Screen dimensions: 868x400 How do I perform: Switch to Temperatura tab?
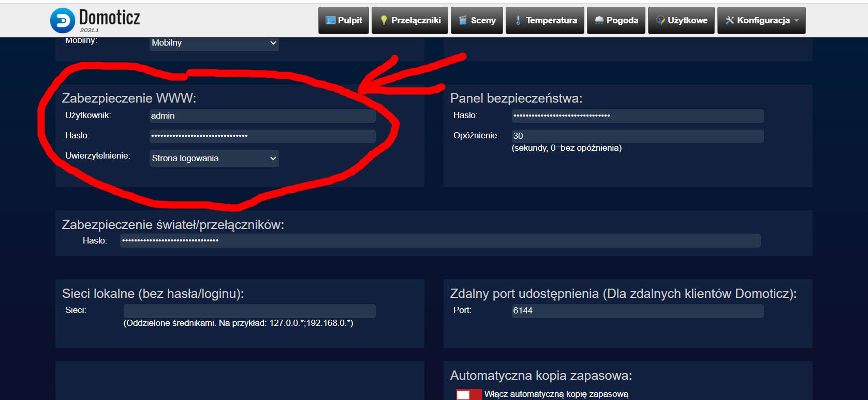[545, 20]
